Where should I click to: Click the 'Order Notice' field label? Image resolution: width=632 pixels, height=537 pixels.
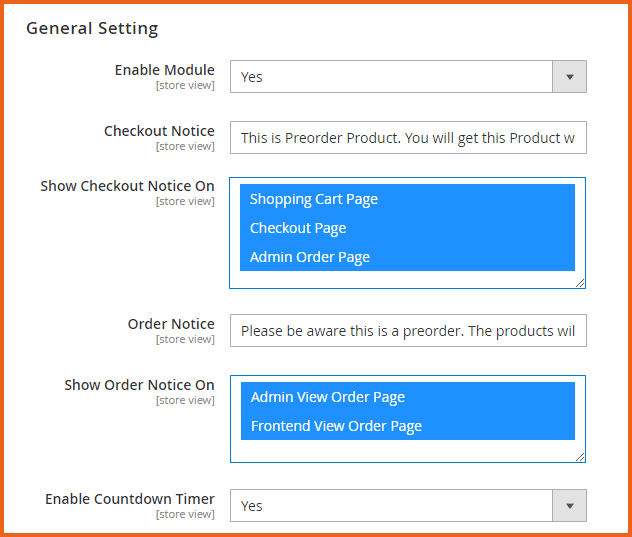(x=171, y=324)
